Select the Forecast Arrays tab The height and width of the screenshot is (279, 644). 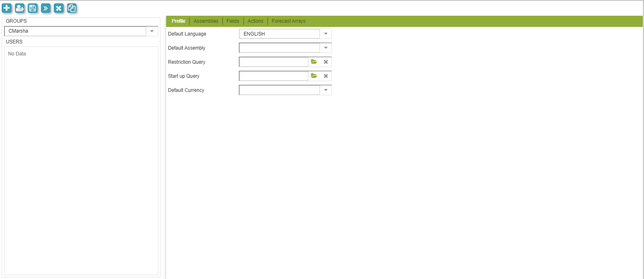coord(289,21)
